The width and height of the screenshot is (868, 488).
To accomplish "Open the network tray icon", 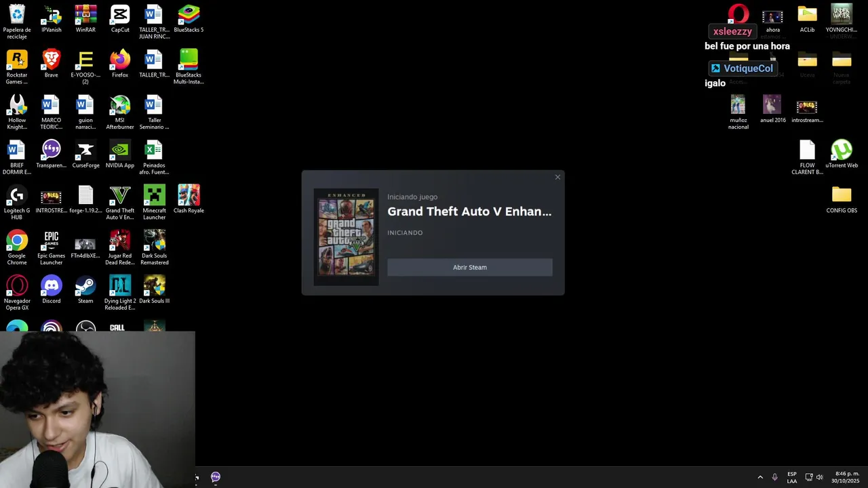I will tap(808, 477).
